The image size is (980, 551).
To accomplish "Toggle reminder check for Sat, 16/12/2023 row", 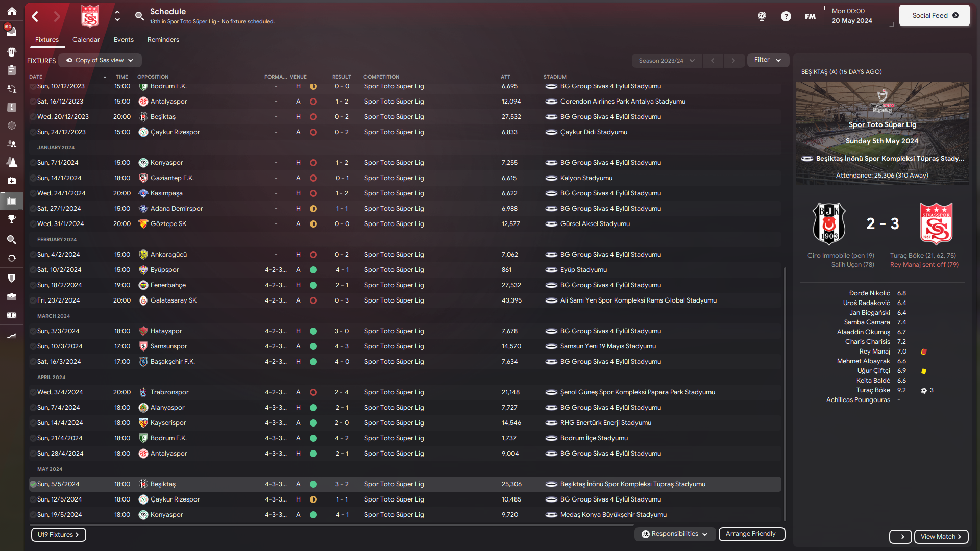I will 33,102.
